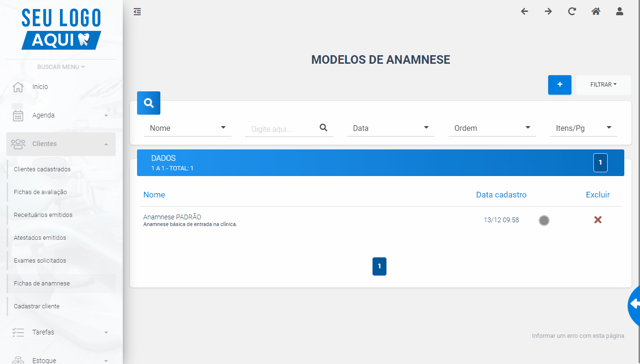Open Fichas de avaliação menu item
Viewport: 640px width, 364px height.
pyautogui.click(x=61, y=192)
